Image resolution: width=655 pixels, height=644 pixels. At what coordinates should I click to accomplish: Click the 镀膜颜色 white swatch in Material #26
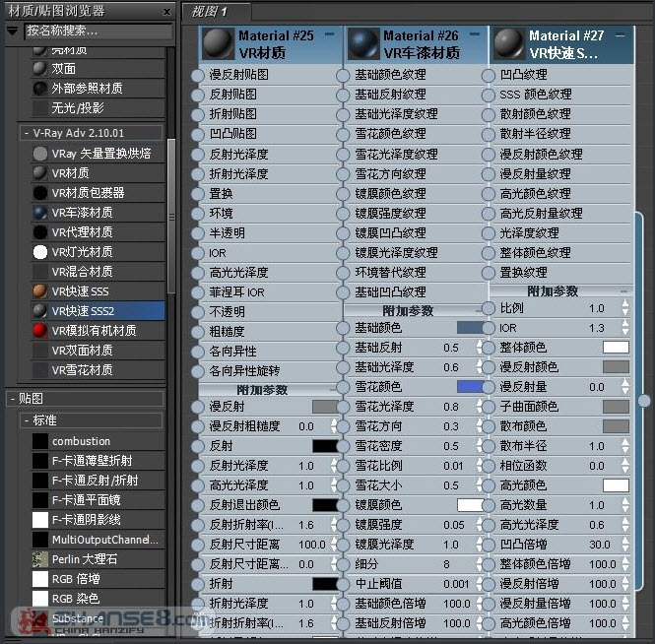[470, 504]
